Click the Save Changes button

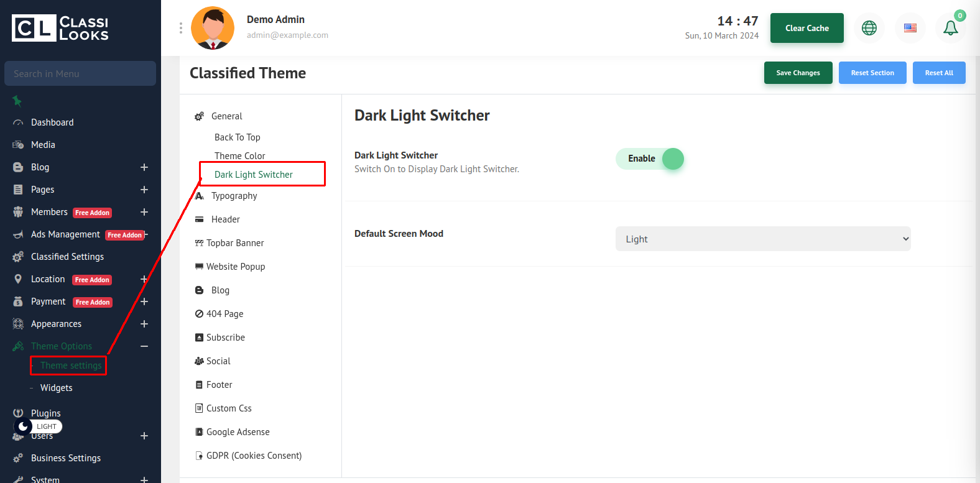click(798, 73)
